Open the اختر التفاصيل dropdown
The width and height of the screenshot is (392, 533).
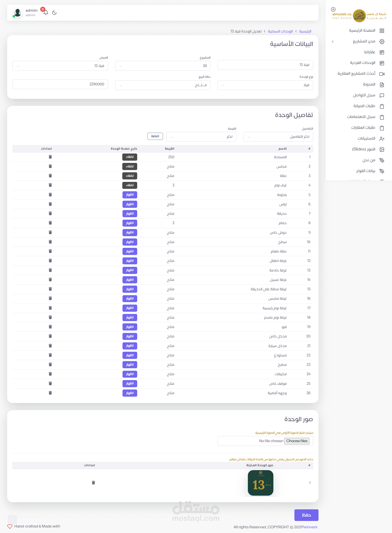coord(278,137)
